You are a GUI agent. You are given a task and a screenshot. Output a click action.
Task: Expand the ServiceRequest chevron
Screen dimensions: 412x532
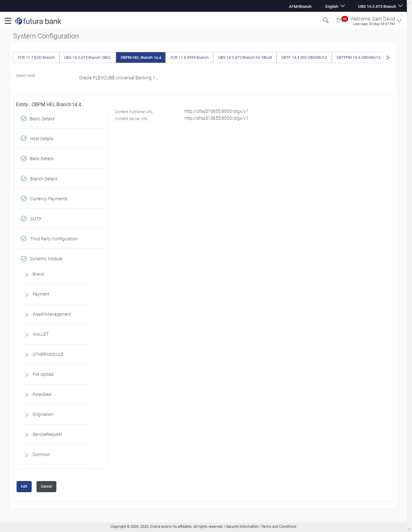click(x=27, y=435)
